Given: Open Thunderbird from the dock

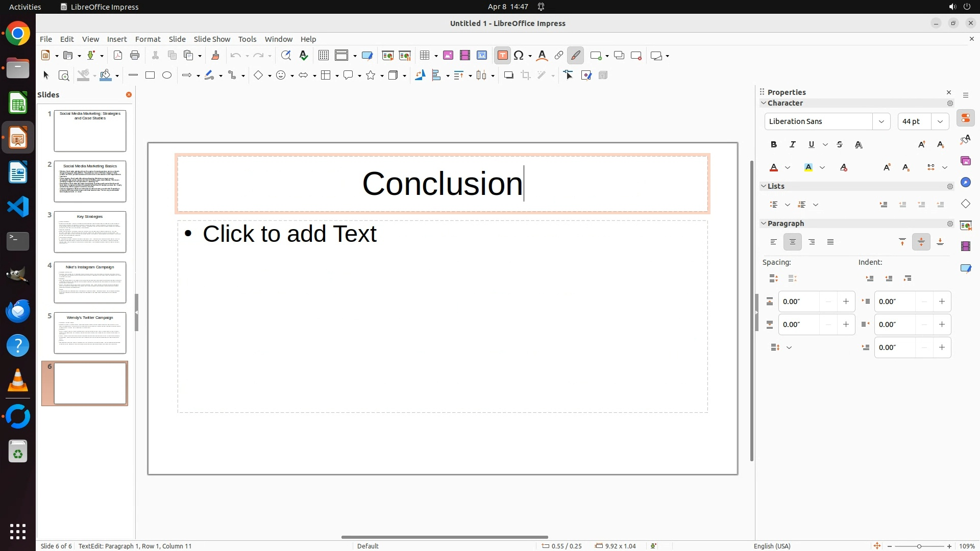Looking at the screenshot, I should 18,311.
